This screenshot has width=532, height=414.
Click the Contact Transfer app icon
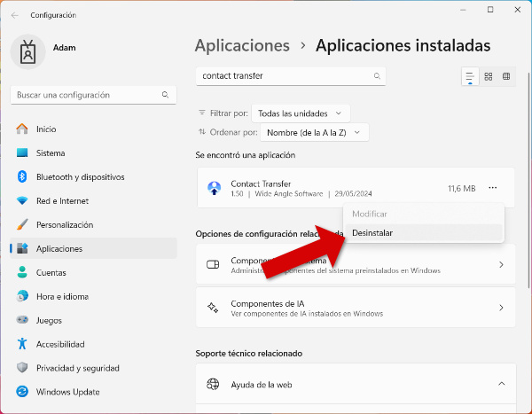[x=214, y=188]
